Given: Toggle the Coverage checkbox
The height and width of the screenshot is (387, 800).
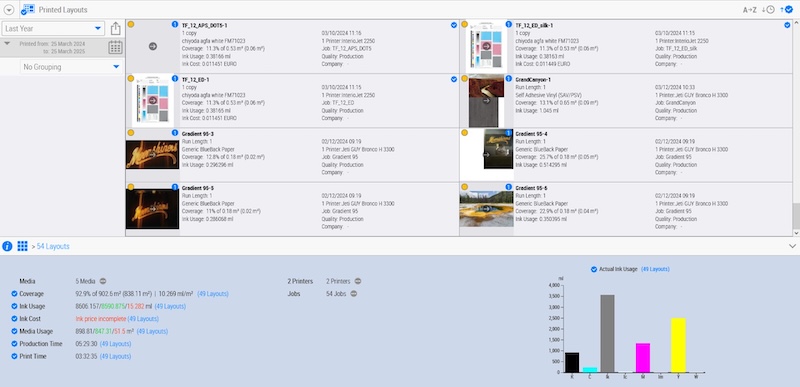Looking at the screenshot, I should (x=14, y=294).
